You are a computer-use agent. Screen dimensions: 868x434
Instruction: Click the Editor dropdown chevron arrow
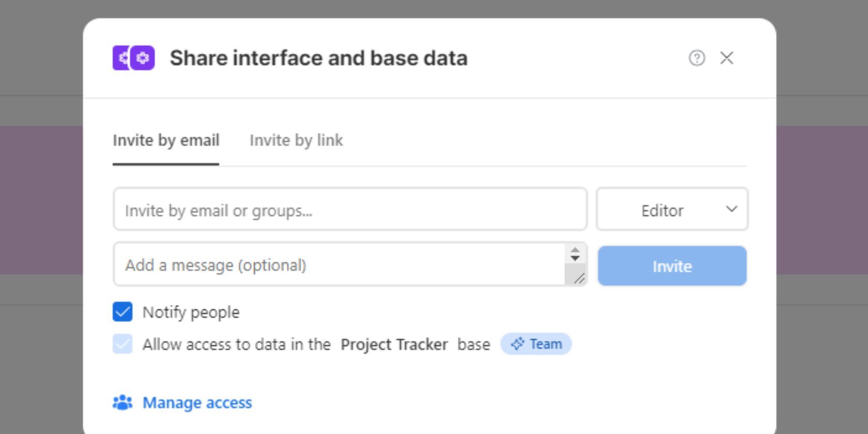tap(731, 209)
